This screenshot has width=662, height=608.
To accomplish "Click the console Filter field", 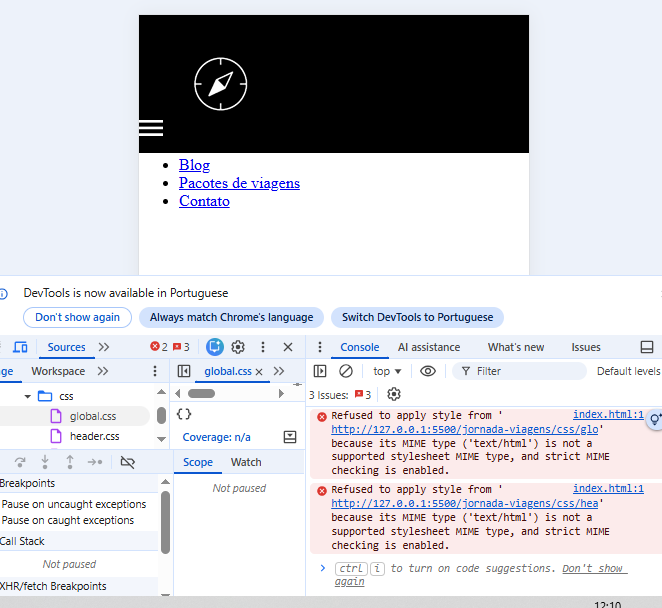I will click(x=519, y=371).
